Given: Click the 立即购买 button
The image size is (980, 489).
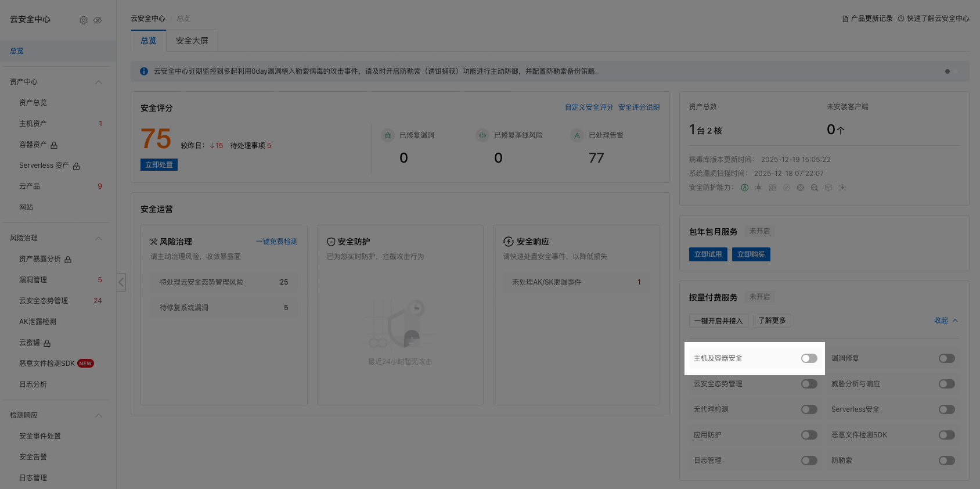Looking at the screenshot, I should [x=751, y=254].
